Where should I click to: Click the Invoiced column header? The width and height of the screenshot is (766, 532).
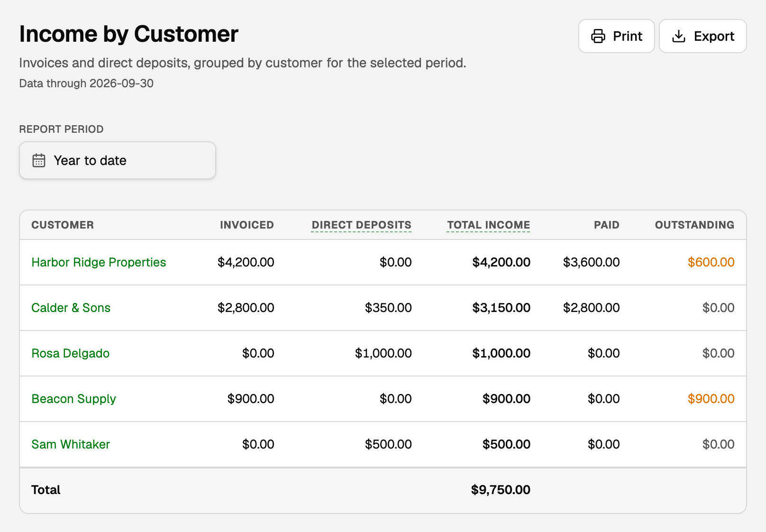pyautogui.click(x=247, y=225)
